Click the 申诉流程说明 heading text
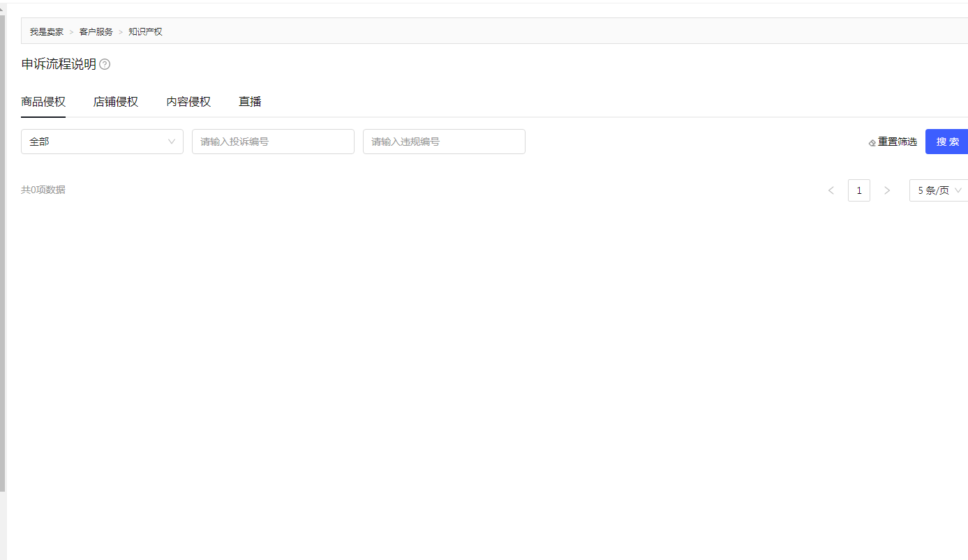This screenshot has width=968, height=560. pos(59,64)
